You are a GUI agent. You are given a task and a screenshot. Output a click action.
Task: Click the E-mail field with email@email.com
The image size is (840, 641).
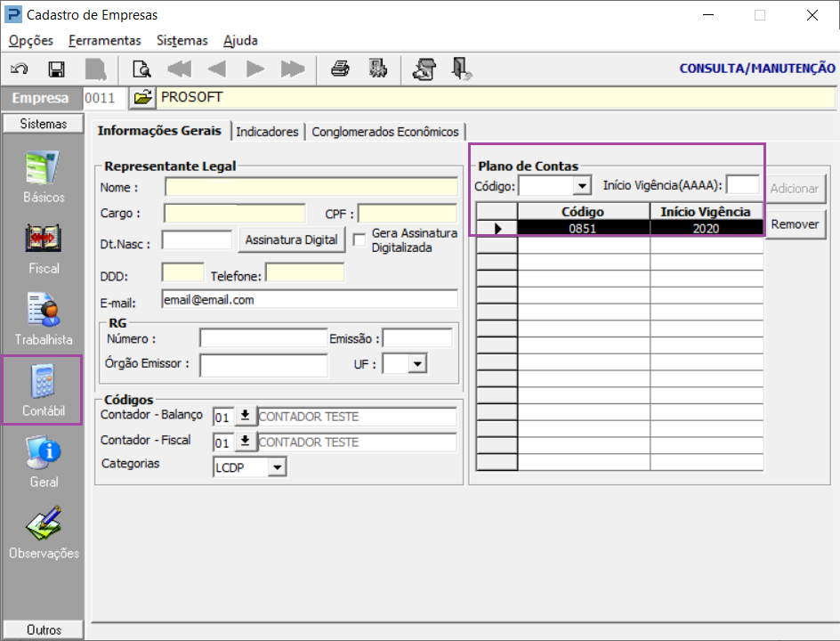click(310, 300)
